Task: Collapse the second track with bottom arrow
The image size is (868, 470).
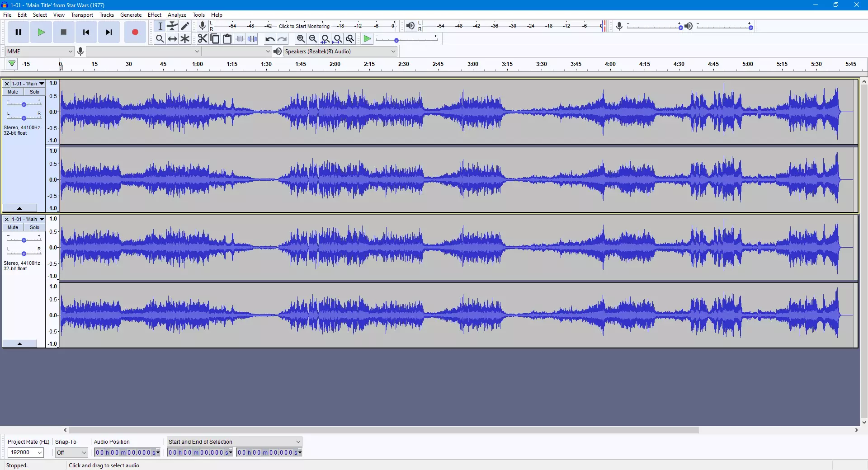Action: (x=19, y=344)
